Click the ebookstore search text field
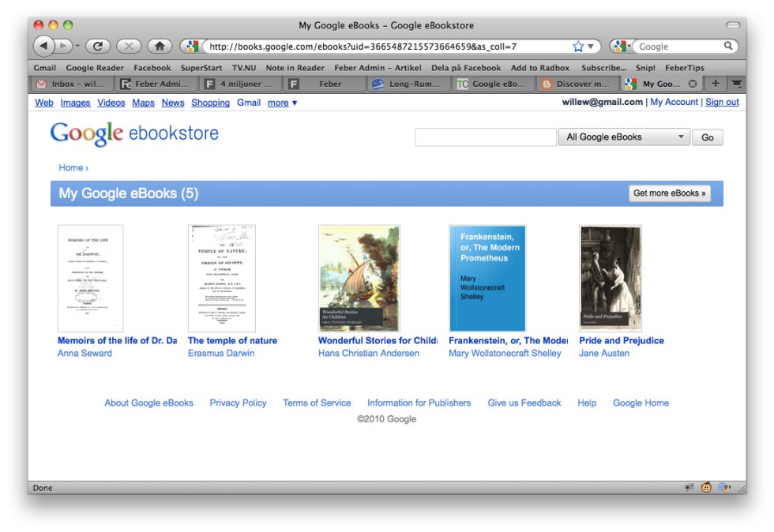Screen dimensions: 774x532 click(486, 137)
